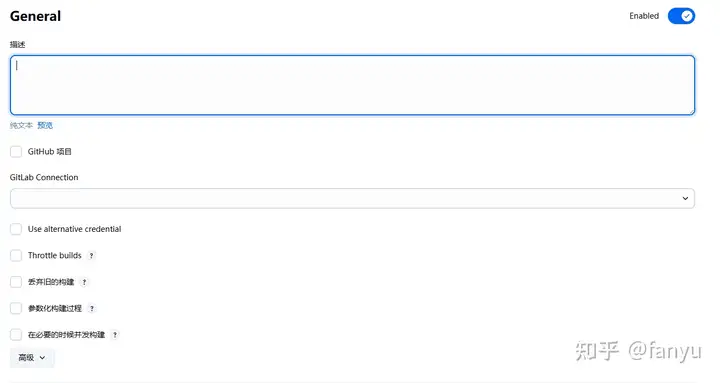
Task: Check the GitHub 项目 checkbox
Action: coord(16,152)
